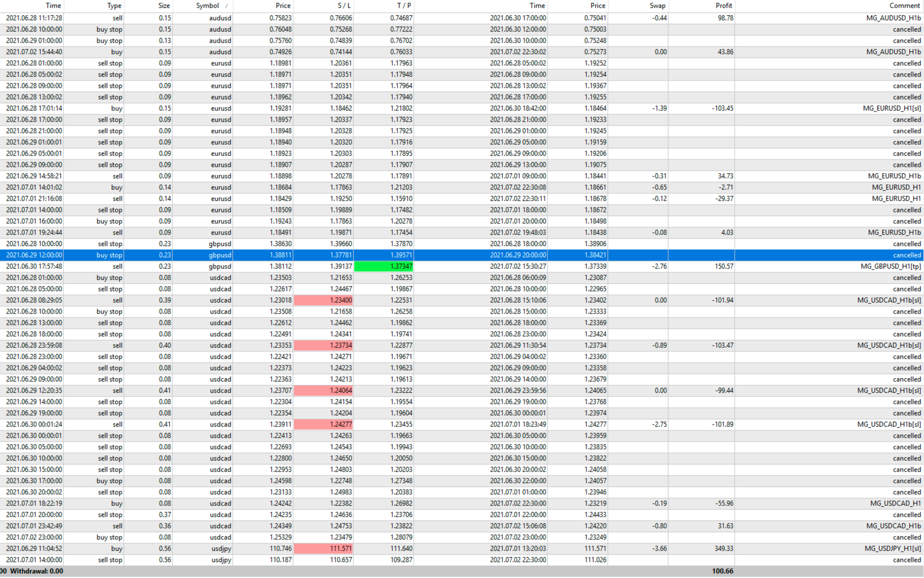Click the Comment column header
The image size is (924, 578).
pos(904,6)
